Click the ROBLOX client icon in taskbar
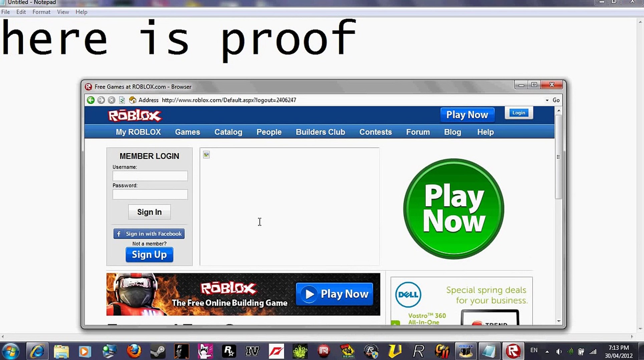This screenshot has width=644, height=360. [x=512, y=350]
